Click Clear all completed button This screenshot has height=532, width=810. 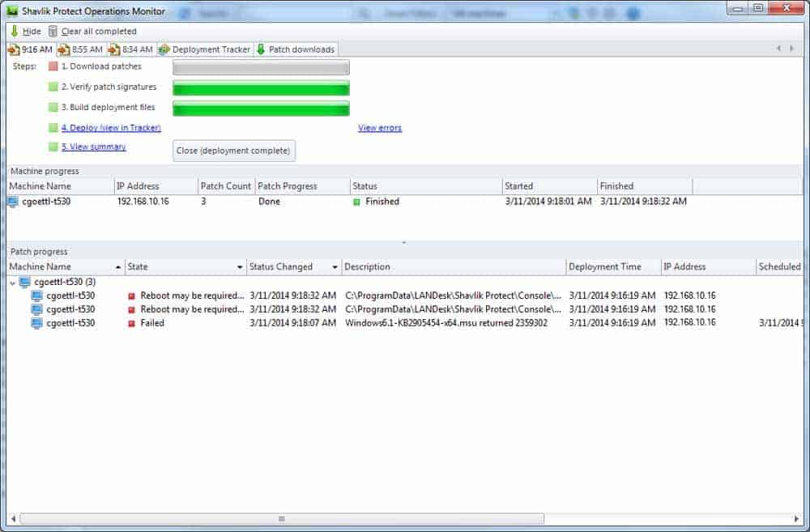(93, 32)
